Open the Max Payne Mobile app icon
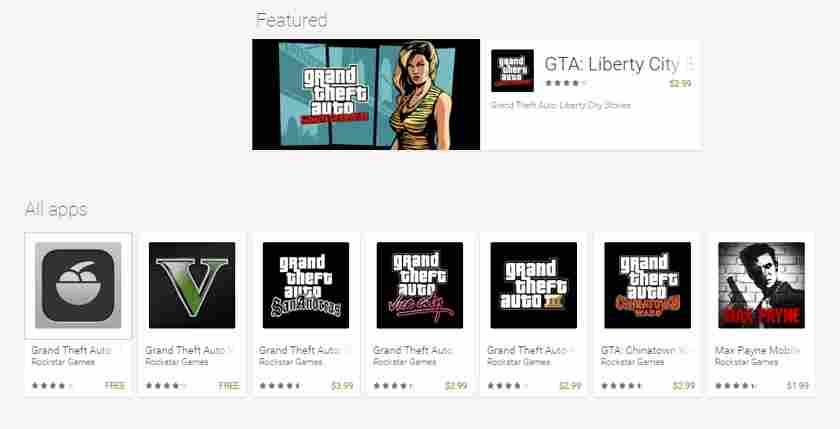840x429 pixels. [x=761, y=285]
